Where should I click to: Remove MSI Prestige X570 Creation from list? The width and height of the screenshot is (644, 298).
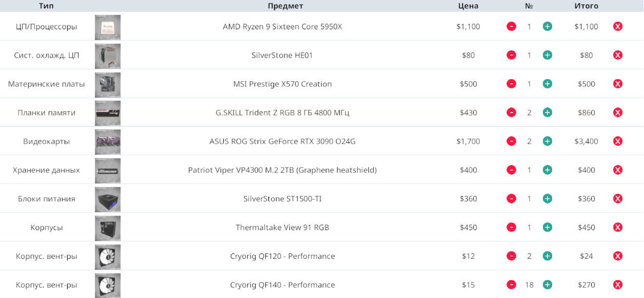click(x=618, y=84)
